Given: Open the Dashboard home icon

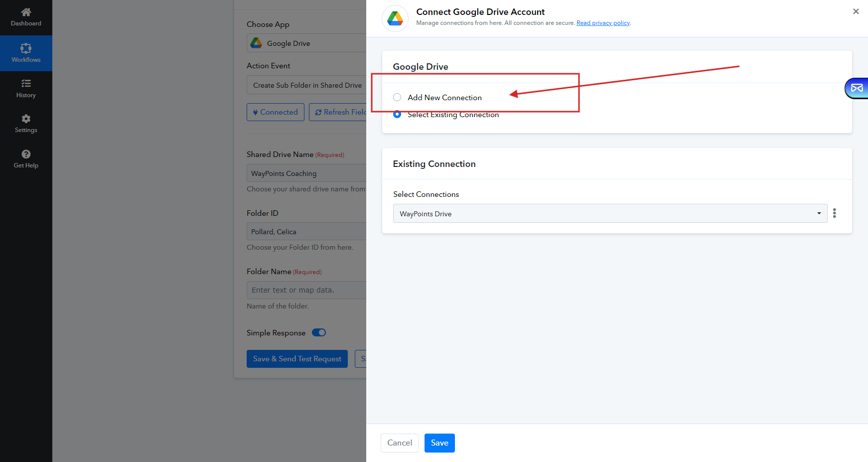Looking at the screenshot, I should 26,12.
